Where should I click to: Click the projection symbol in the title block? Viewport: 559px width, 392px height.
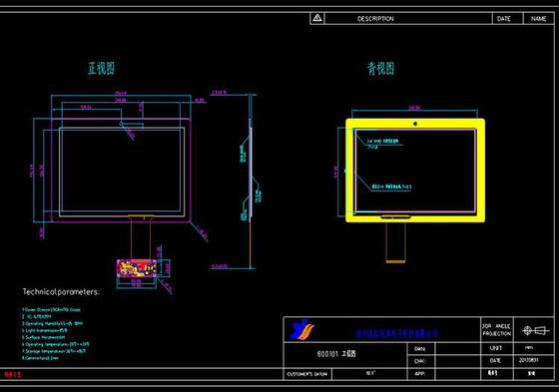pyautogui.click(x=535, y=330)
